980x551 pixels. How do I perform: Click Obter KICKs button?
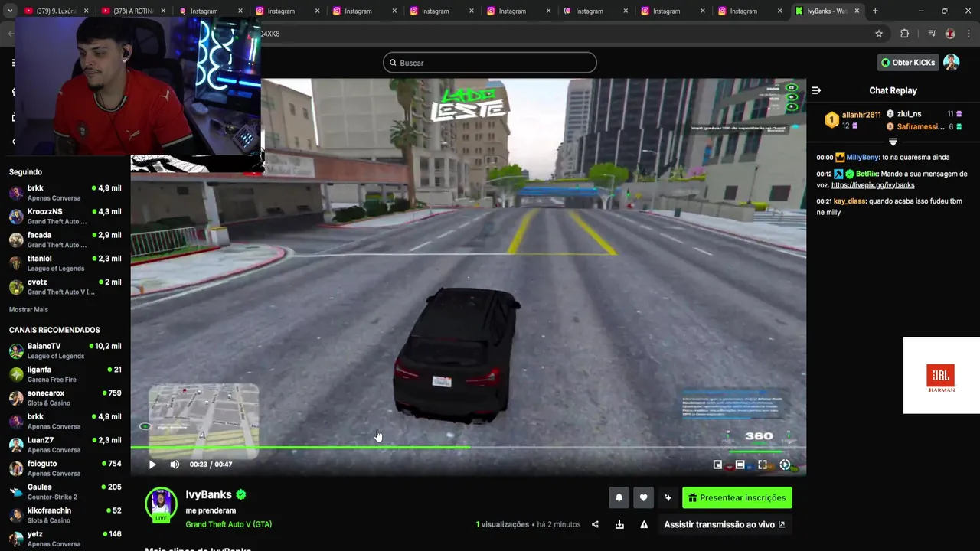point(908,63)
